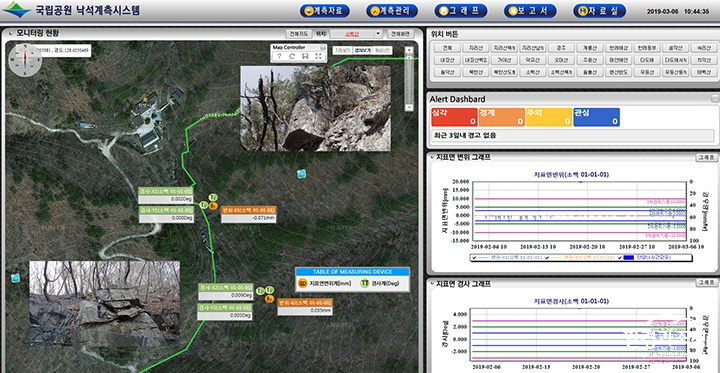720x373 pixels.
Task: Collapse the 모니터링 현황 panel
Action: (10, 34)
